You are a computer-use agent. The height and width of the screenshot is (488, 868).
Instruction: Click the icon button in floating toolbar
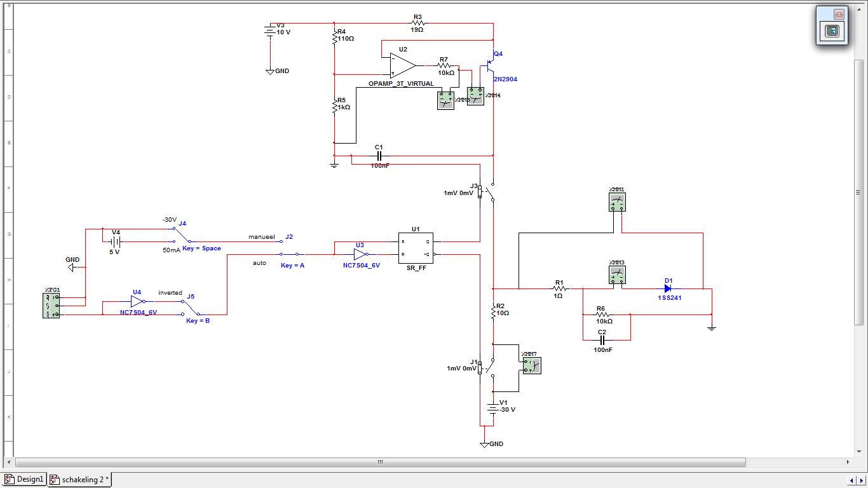(832, 30)
